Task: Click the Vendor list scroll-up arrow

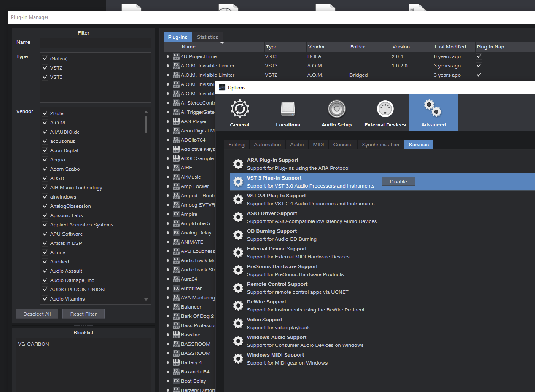Action: coord(146,112)
